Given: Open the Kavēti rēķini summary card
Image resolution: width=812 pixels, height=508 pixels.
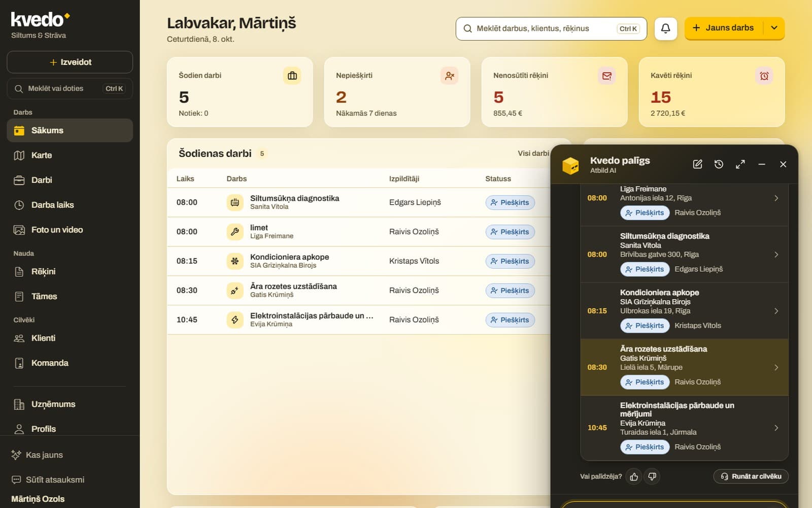Looking at the screenshot, I should [x=712, y=92].
